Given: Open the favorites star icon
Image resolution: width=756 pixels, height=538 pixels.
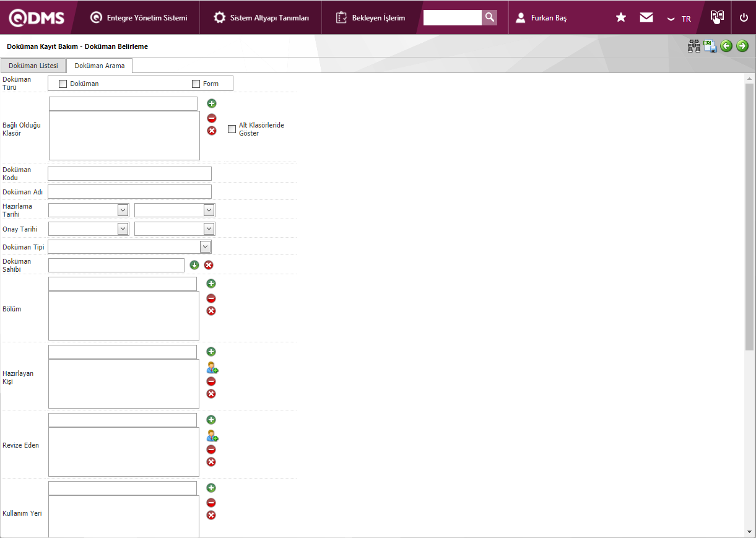Looking at the screenshot, I should [621, 17].
